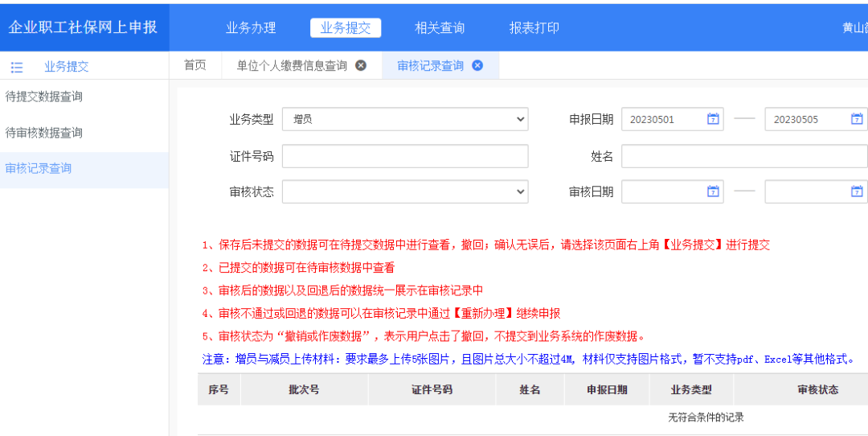868x436 pixels.
Task: Click the 审核日期 start date field
Action: pos(673,191)
